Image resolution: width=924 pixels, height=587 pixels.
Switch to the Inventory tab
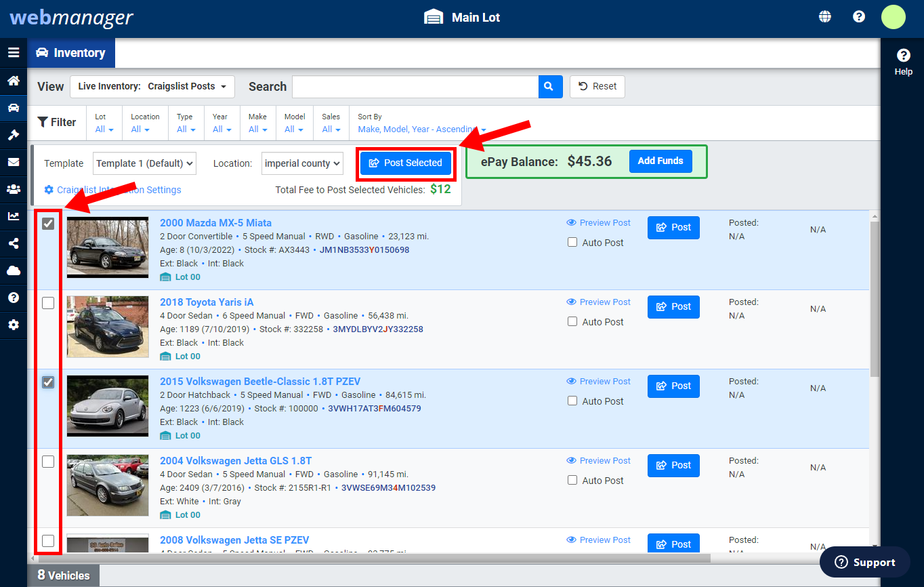pos(71,53)
